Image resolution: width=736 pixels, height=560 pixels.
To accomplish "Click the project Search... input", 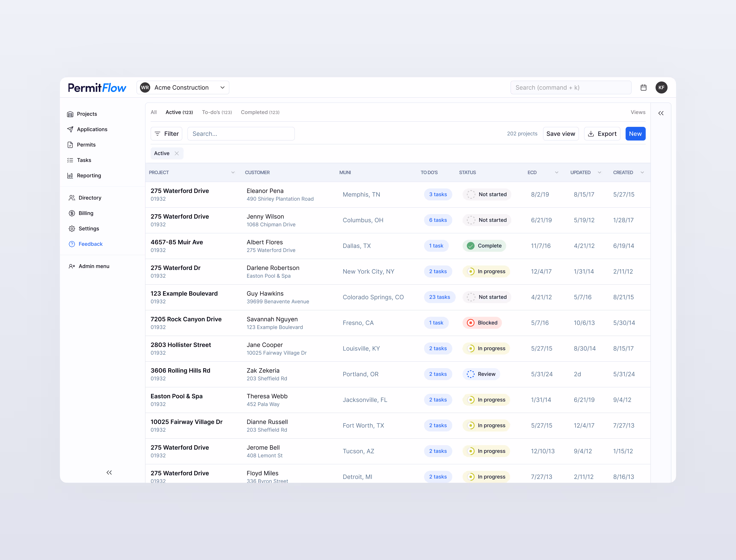I will 241,134.
